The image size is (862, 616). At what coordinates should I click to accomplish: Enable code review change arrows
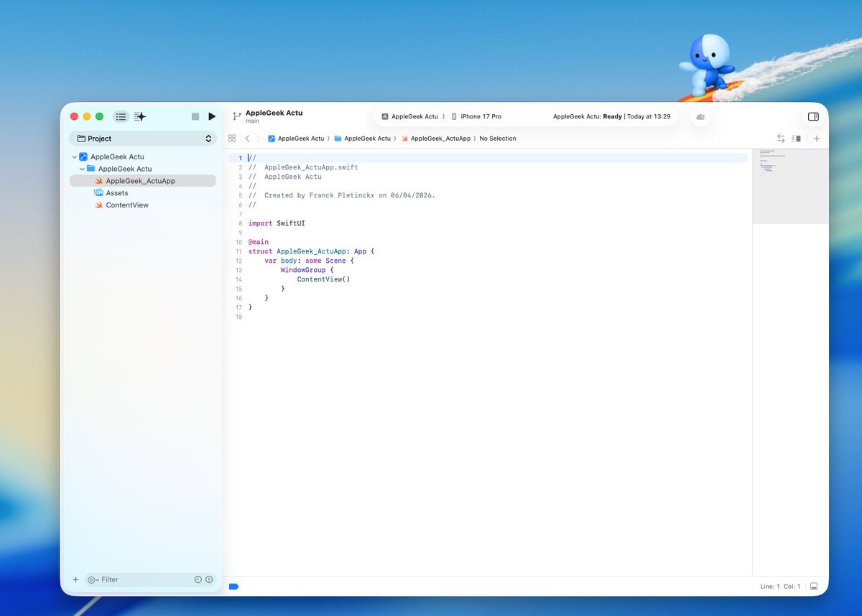[x=781, y=139]
